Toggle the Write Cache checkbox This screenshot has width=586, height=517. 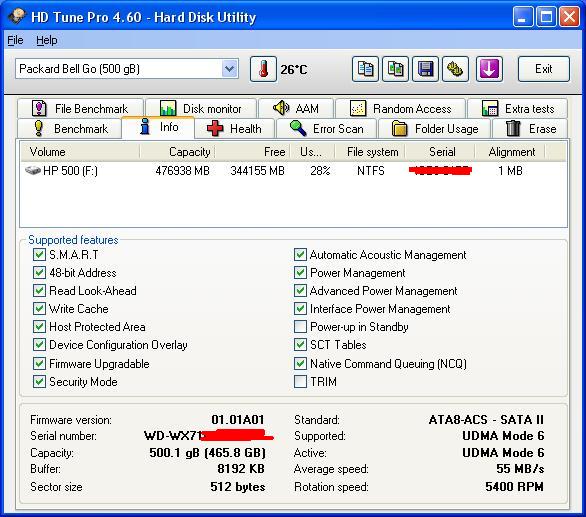[39, 308]
